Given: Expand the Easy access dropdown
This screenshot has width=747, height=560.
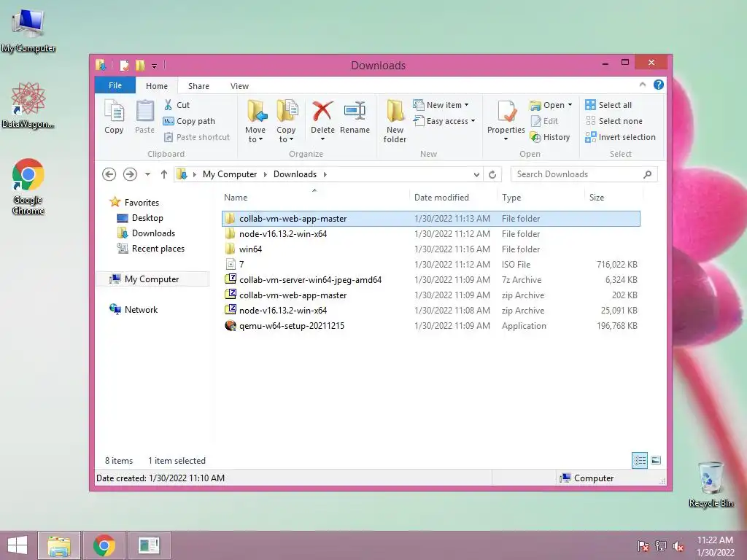Looking at the screenshot, I should click(444, 121).
